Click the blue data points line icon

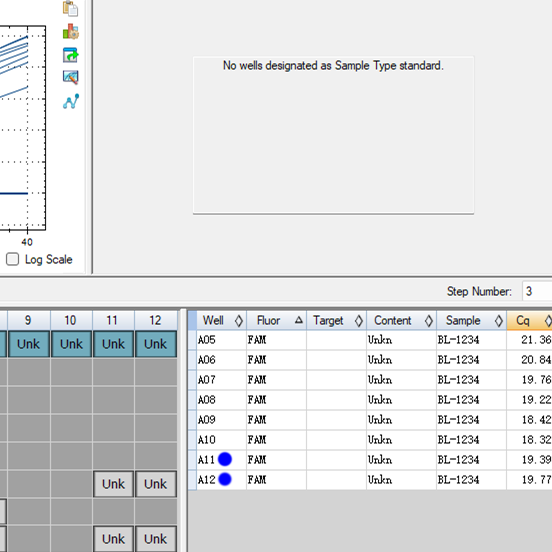coord(71,101)
